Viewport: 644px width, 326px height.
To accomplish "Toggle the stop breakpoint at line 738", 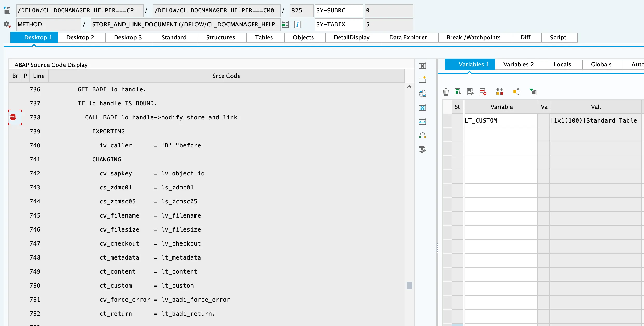I will coord(13,117).
